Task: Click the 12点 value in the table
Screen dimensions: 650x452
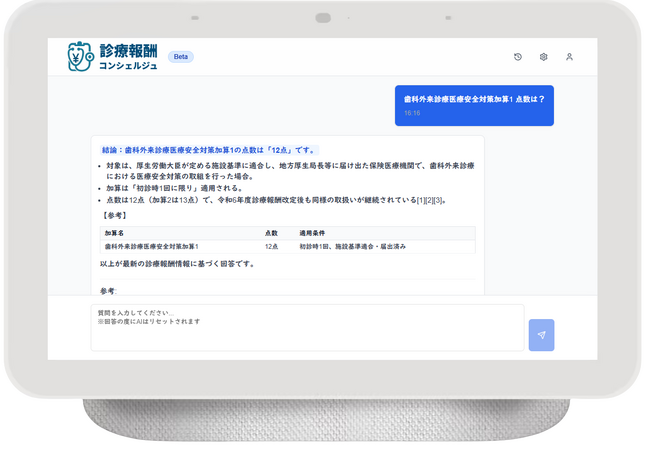Action: 272,246
